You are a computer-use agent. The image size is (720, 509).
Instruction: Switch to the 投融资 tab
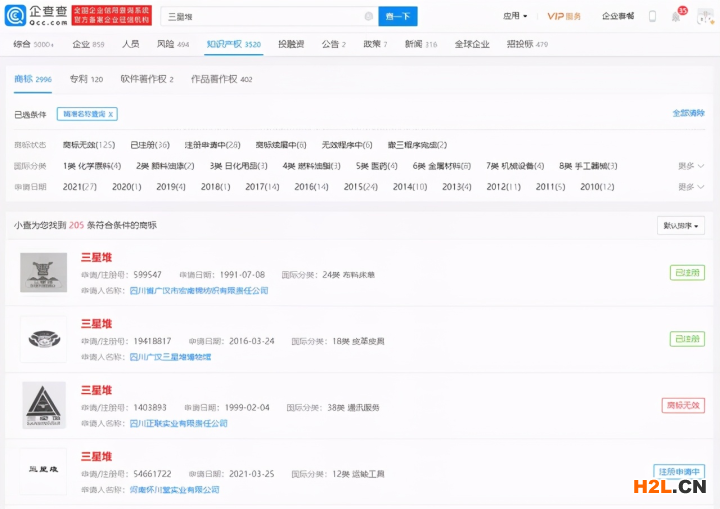coord(291,44)
